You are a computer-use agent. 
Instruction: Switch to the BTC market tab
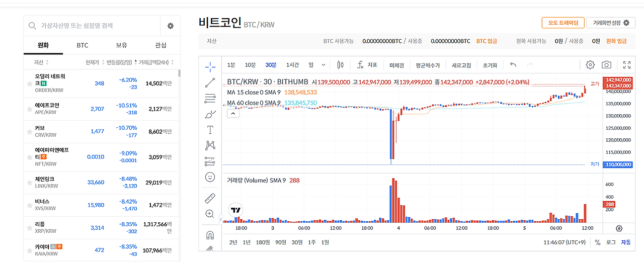pos(83,45)
